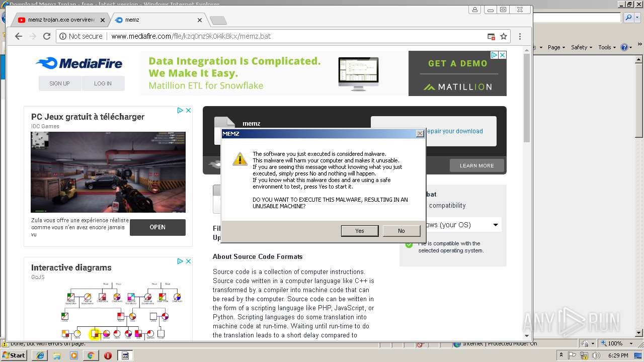Close the PC Jeux gratuit ad

[188, 110]
